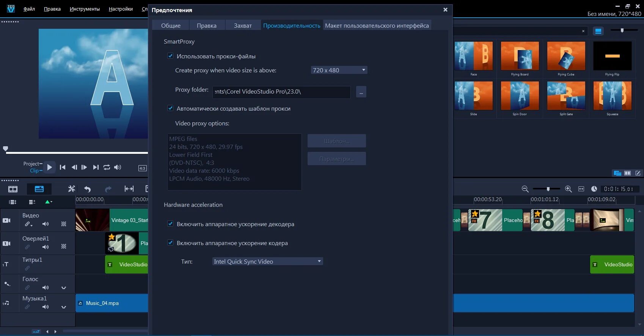Click the Шаблон... button
This screenshot has width=644, height=336.
pyautogui.click(x=337, y=141)
